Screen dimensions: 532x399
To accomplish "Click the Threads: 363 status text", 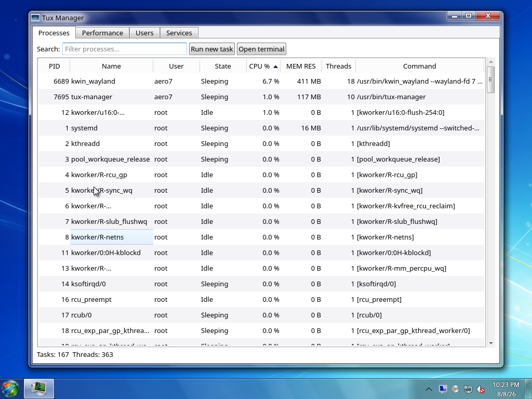I will point(92,354).
